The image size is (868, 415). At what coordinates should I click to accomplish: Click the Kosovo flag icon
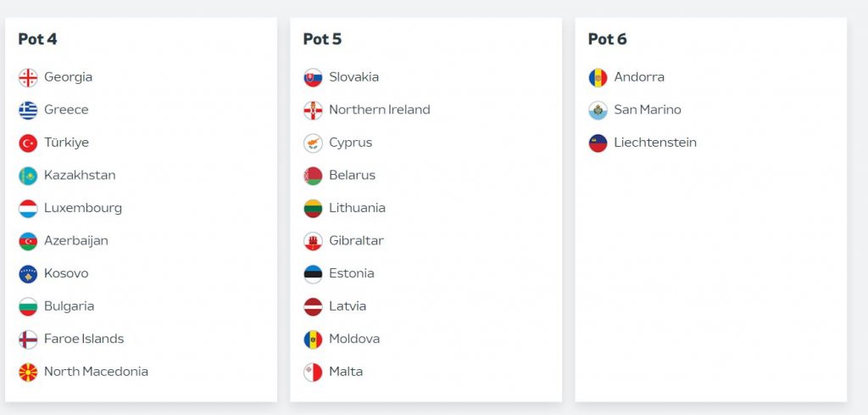click(28, 274)
